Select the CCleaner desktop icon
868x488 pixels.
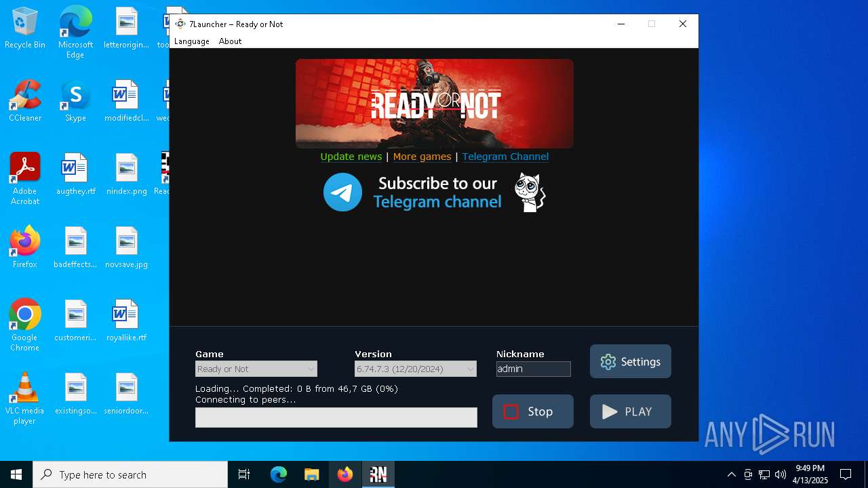pyautogui.click(x=25, y=102)
